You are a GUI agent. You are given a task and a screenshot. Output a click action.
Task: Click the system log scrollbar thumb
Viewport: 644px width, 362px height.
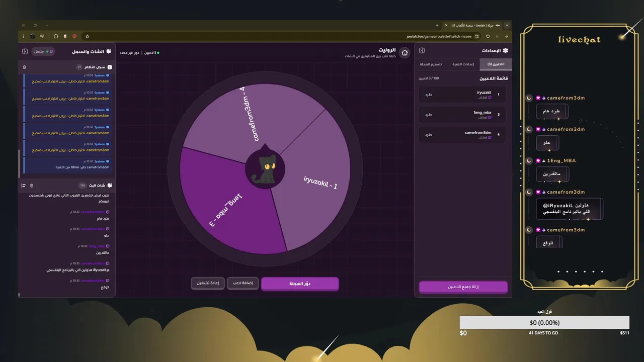pos(20,163)
